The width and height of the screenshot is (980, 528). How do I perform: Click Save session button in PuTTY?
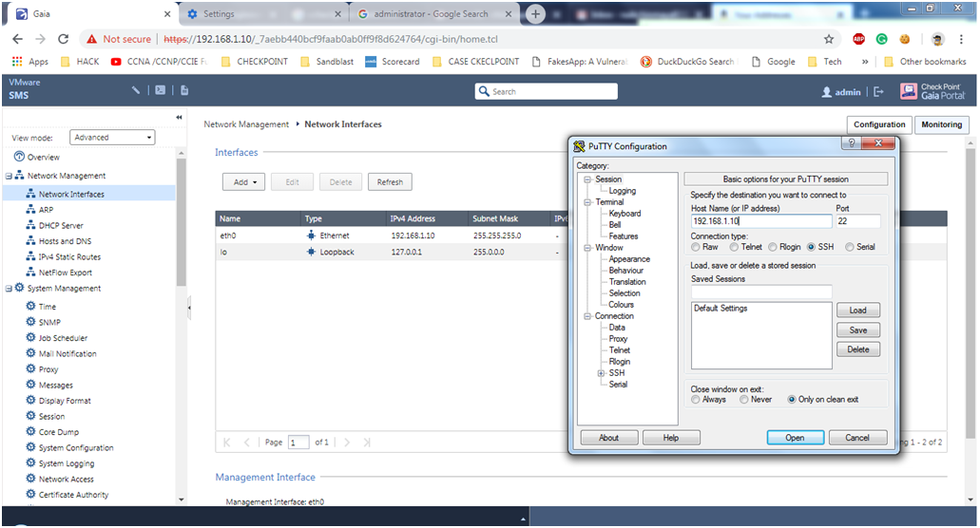pos(858,330)
